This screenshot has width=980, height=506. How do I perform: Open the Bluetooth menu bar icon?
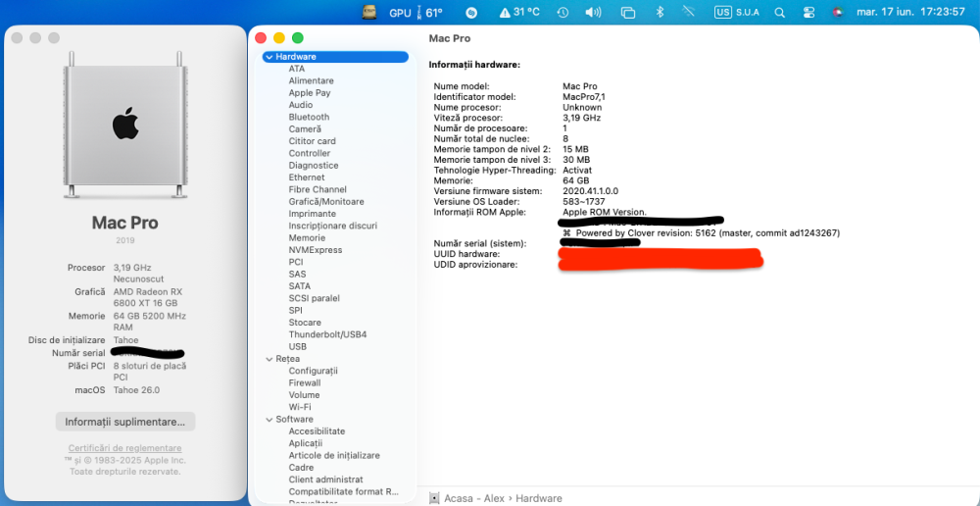coord(659,12)
